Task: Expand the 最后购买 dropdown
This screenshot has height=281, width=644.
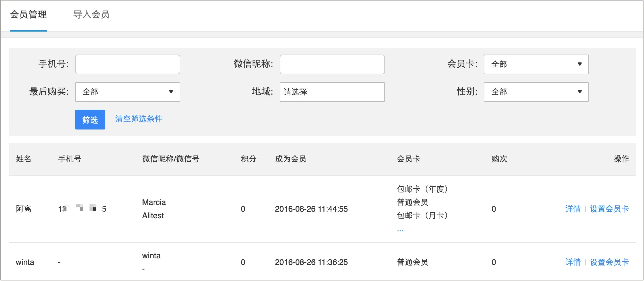Action: click(127, 92)
